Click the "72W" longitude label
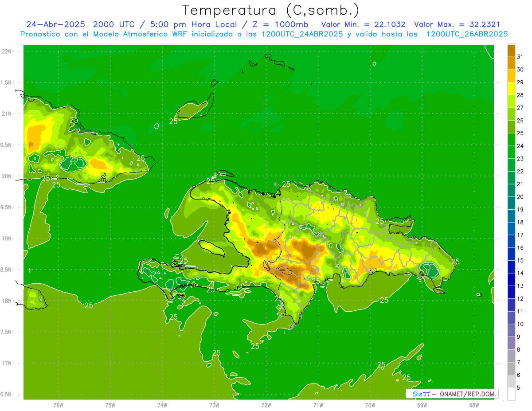 coord(266,405)
